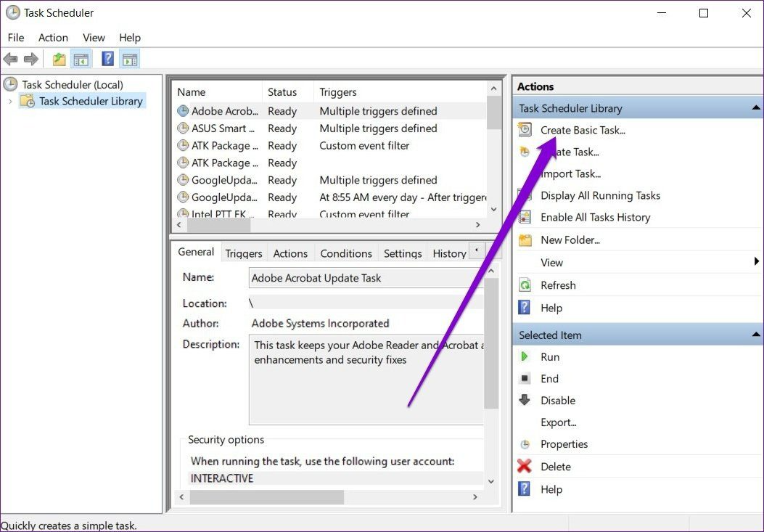Click New Folder... action text
Screen dimensions: 764x532
tap(570, 240)
